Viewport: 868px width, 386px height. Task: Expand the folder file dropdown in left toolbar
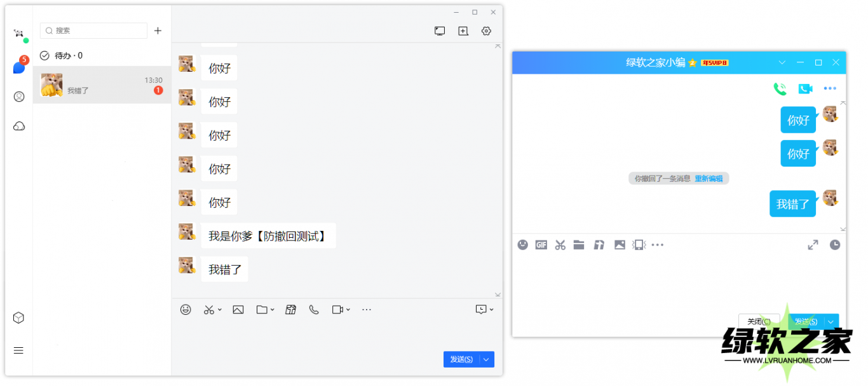click(272, 310)
